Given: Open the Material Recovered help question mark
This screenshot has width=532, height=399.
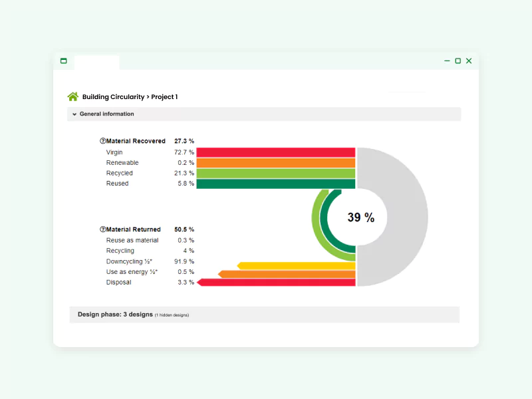Looking at the screenshot, I should coord(103,141).
